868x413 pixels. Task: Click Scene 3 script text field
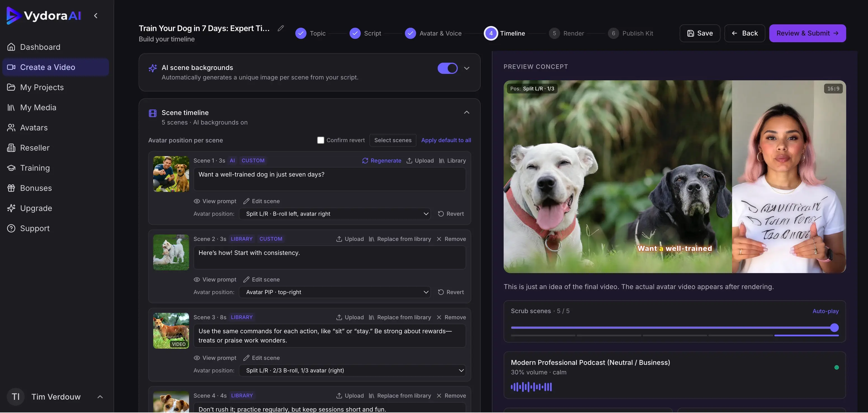click(x=330, y=336)
